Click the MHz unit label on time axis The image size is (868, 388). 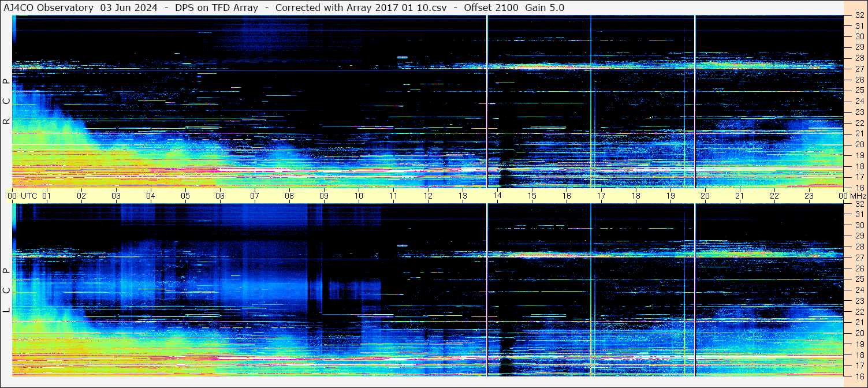point(857,196)
